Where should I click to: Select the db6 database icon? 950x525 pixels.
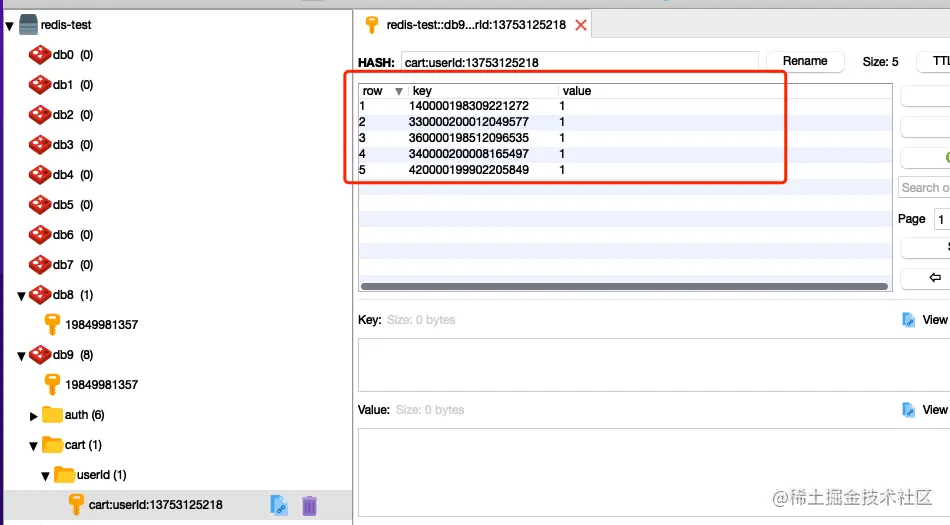[x=39, y=234]
